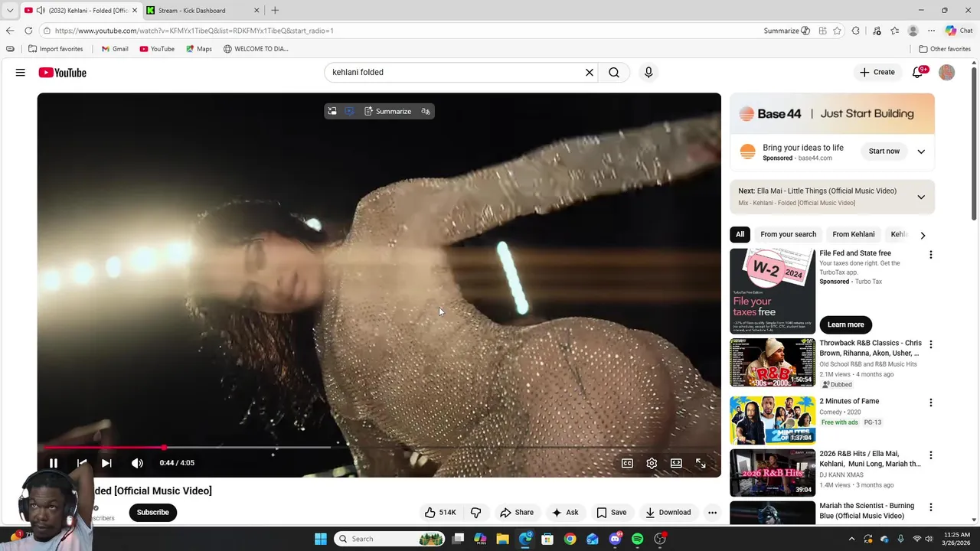Pause the video
The width and height of the screenshot is (980, 551).
click(54, 463)
